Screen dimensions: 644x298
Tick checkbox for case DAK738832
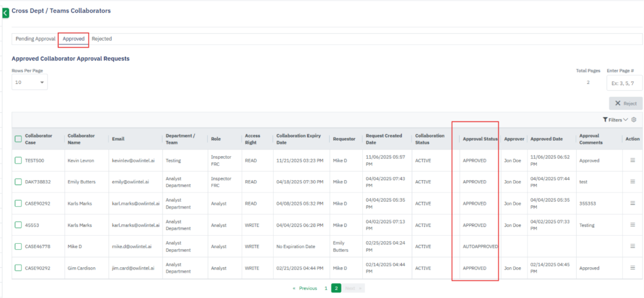pos(18,182)
